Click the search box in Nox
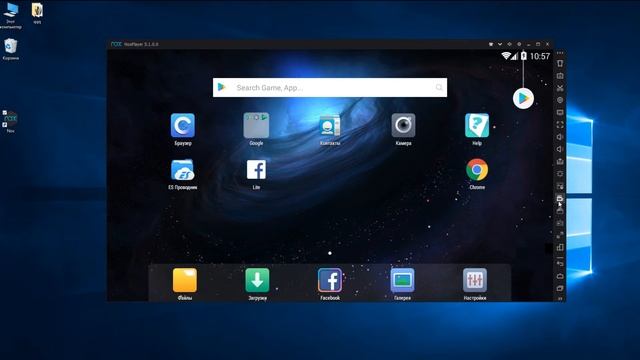This screenshot has height=360, width=640. [x=330, y=87]
